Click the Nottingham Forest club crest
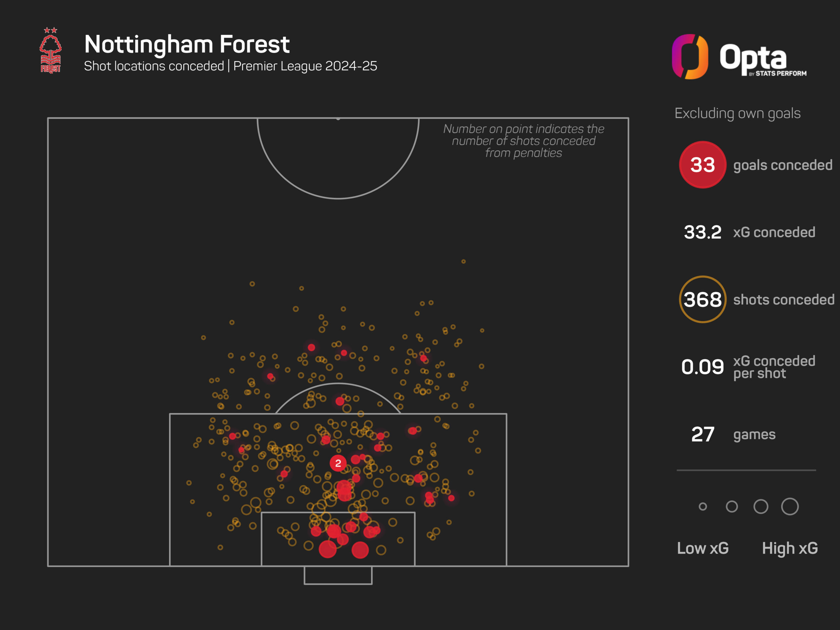 point(51,50)
